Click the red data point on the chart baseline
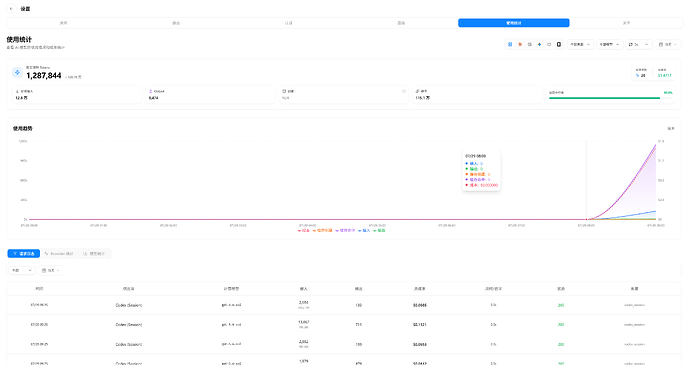The height and width of the screenshot is (369, 690). [586, 219]
